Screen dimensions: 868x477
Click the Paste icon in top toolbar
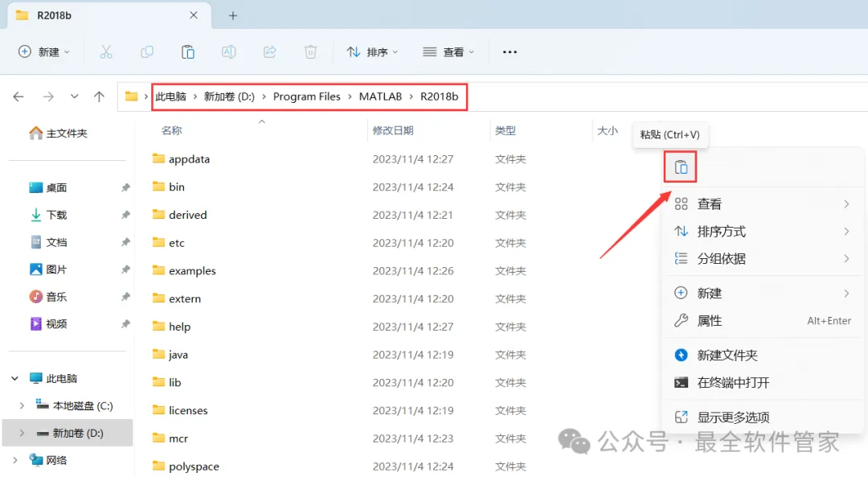tap(187, 52)
